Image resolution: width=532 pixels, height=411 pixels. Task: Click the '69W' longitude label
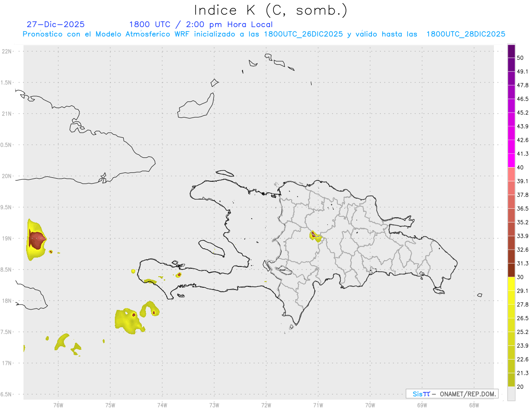pos(422,405)
